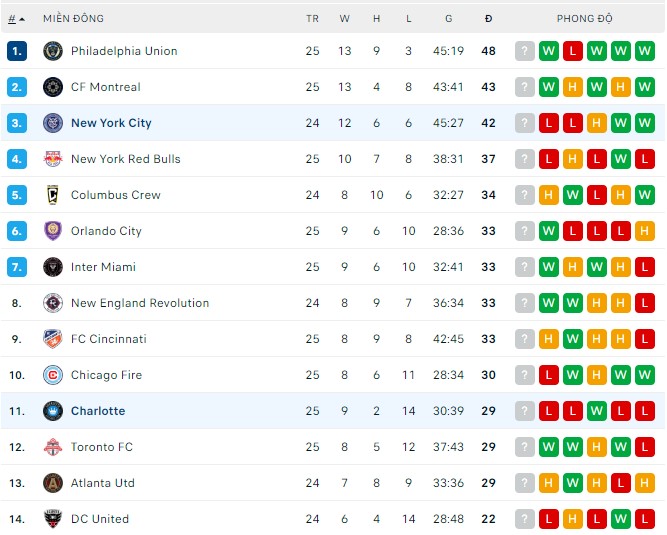Click the Philadelphia Union team logo
The width and height of the screenshot is (667, 535).
point(53,51)
